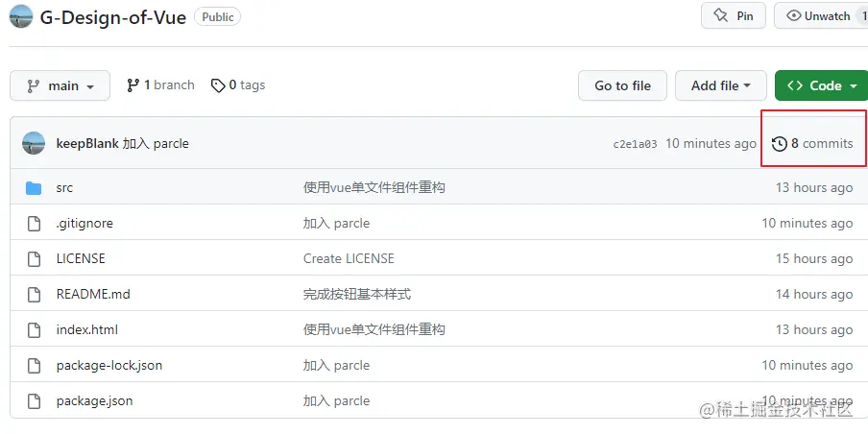The width and height of the screenshot is (868, 434).
Task: Click the LICENSE file icon
Action: [x=35, y=259]
